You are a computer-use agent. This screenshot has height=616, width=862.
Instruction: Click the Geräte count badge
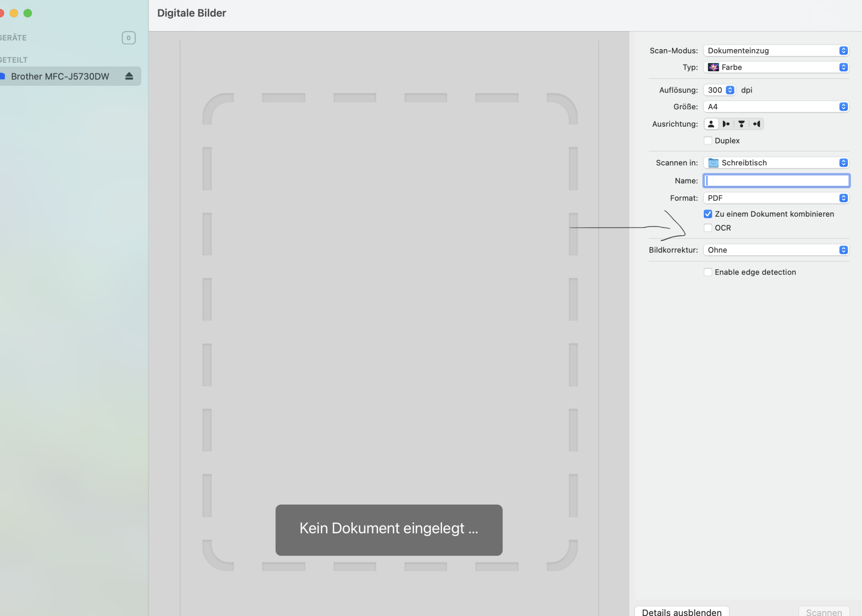pyautogui.click(x=128, y=38)
